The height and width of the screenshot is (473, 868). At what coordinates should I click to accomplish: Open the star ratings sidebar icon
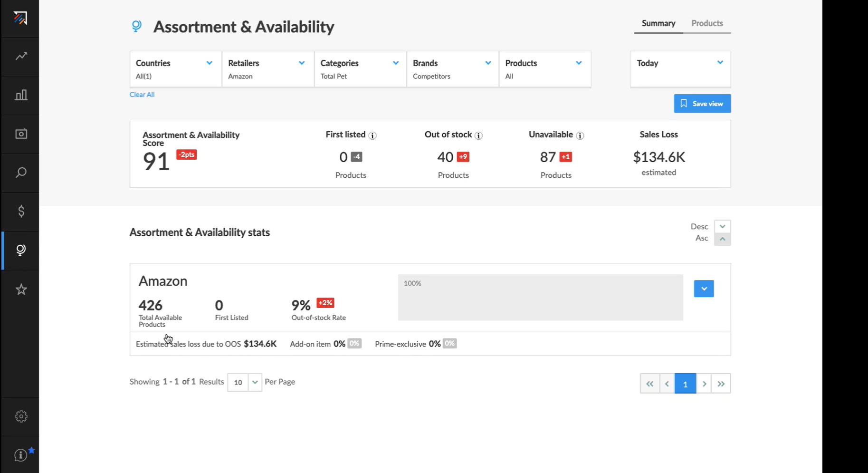click(x=20, y=289)
